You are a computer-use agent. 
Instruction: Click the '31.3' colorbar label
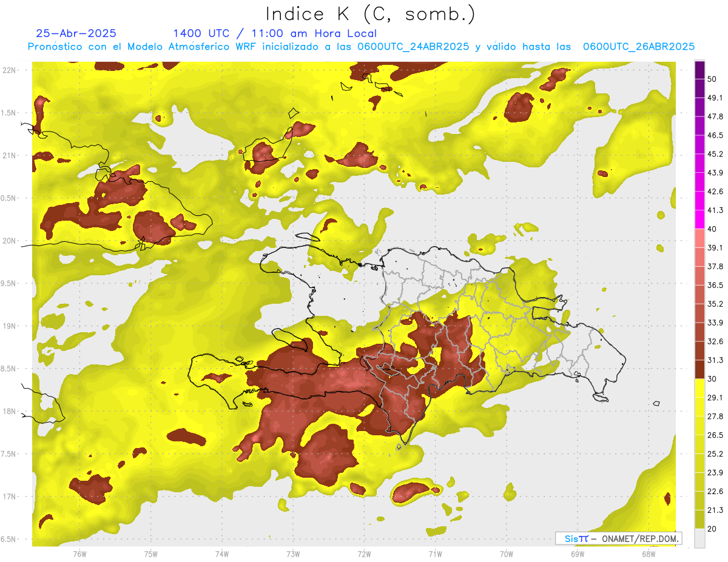point(715,360)
